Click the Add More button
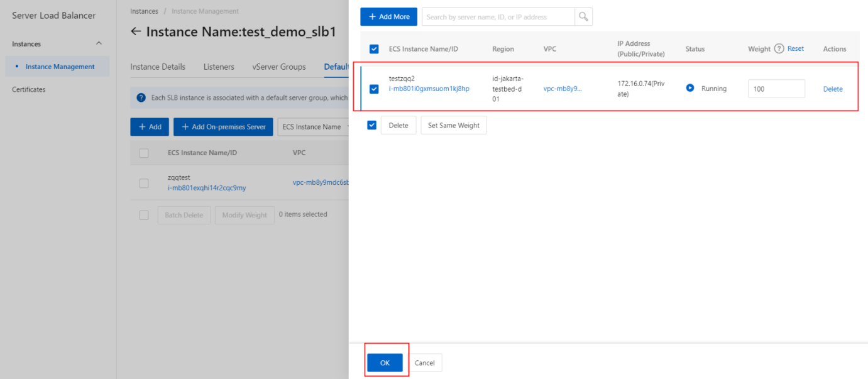 (388, 17)
